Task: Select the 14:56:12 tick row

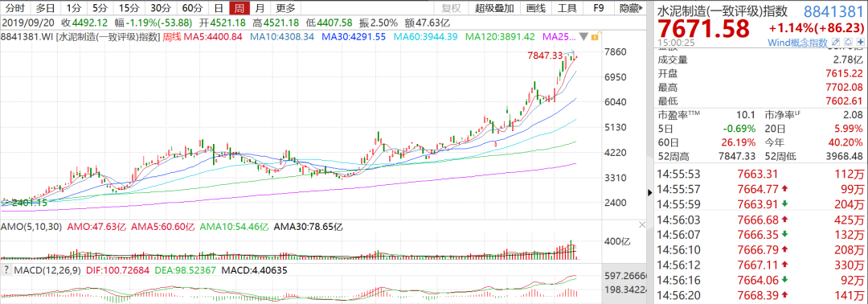Action: tap(760, 265)
